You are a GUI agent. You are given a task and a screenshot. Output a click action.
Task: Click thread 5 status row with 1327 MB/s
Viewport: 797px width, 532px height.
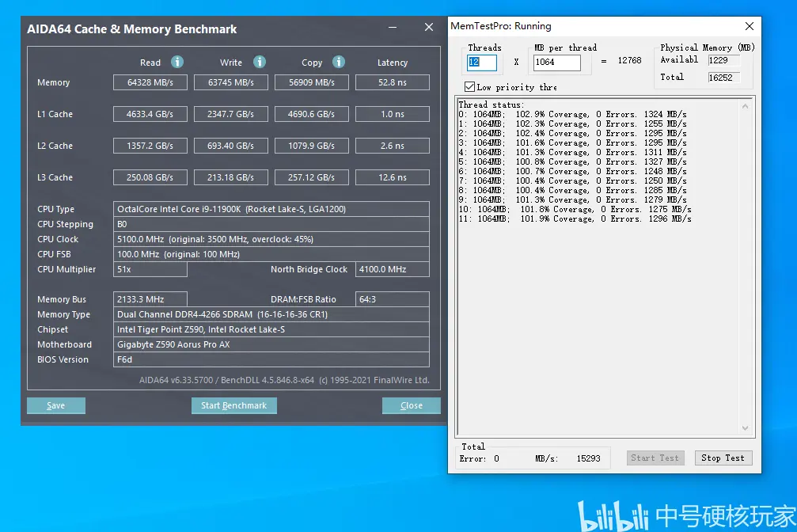pyautogui.click(x=572, y=161)
